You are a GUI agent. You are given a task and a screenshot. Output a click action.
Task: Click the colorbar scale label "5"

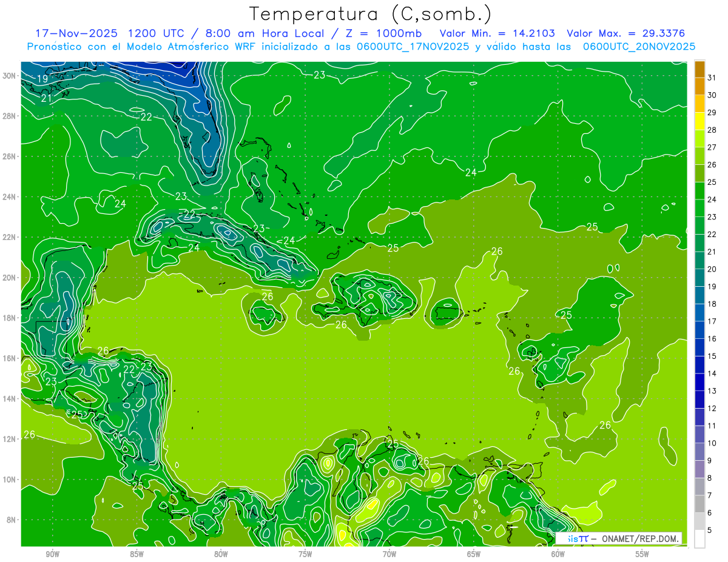[710, 530]
